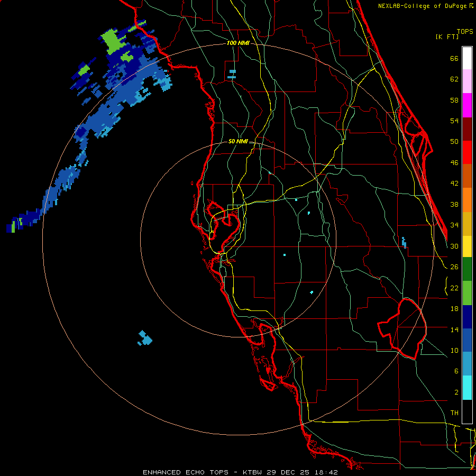Image resolution: width=476 pixels, height=476 pixels.
Task: Click the 18 legend value
Action: tap(454, 309)
